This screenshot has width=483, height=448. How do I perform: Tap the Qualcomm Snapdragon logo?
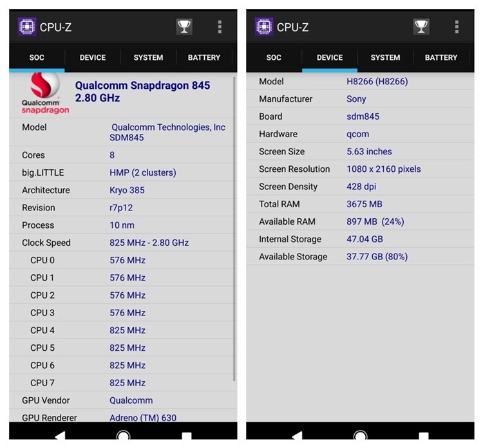(45, 93)
